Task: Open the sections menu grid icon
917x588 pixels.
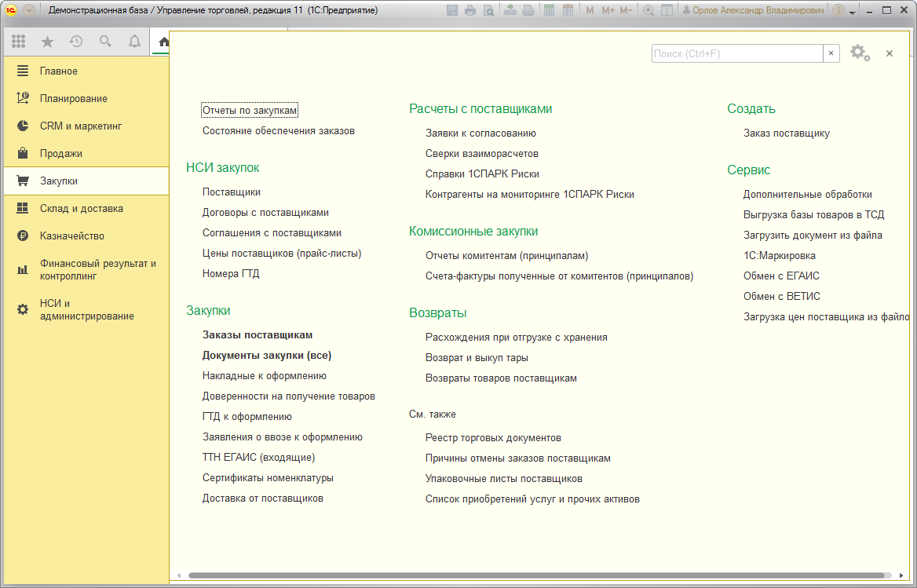Action: tap(18, 41)
